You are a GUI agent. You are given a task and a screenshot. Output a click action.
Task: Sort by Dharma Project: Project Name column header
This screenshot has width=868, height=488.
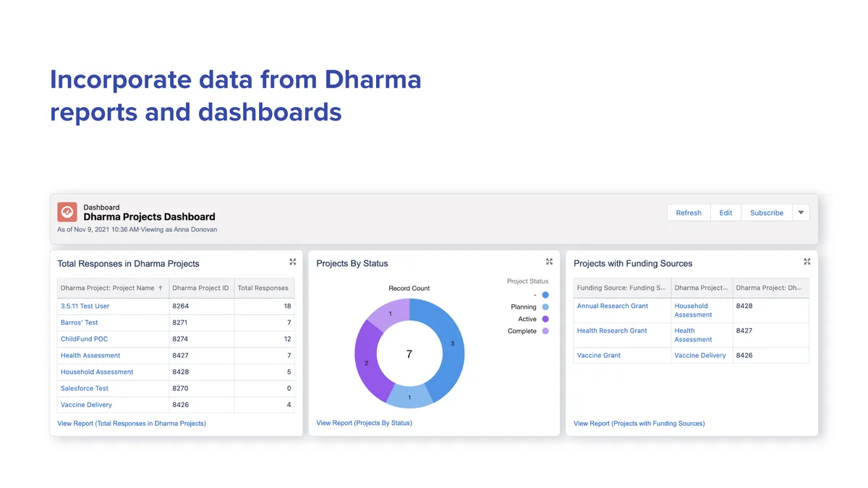(x=113, y=288)
